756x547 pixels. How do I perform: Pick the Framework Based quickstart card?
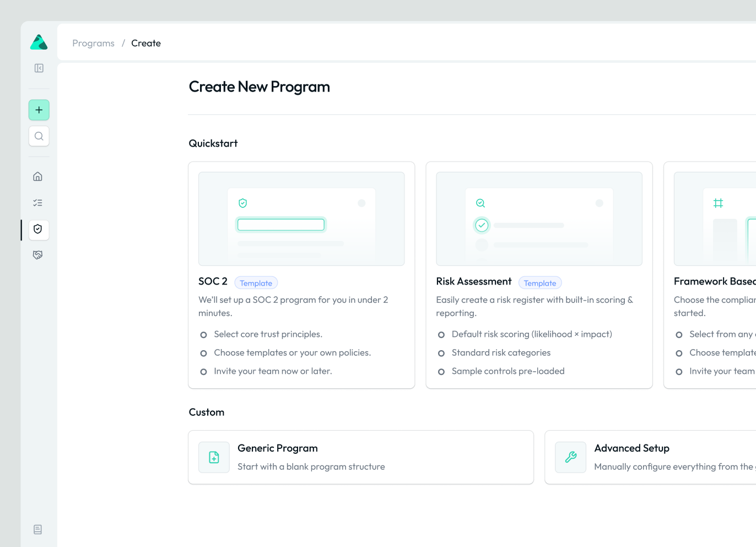(710, 275)
